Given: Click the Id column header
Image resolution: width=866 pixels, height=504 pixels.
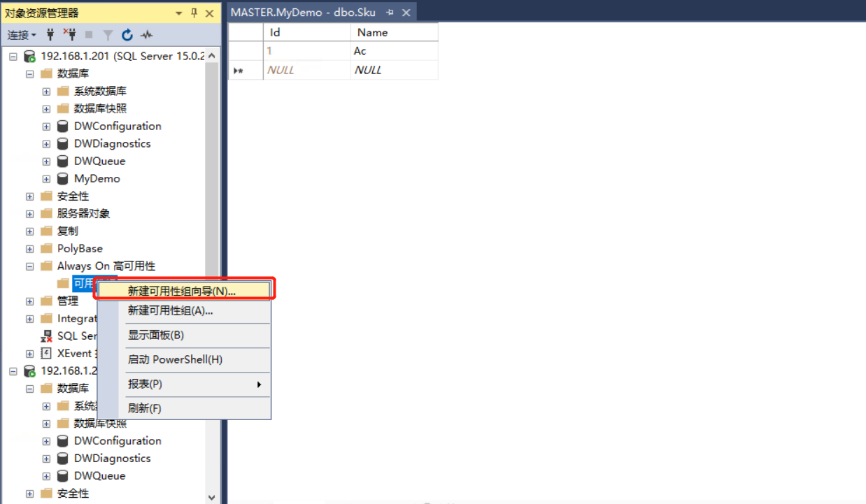Looking at the screenshot, I should [306, 32].
